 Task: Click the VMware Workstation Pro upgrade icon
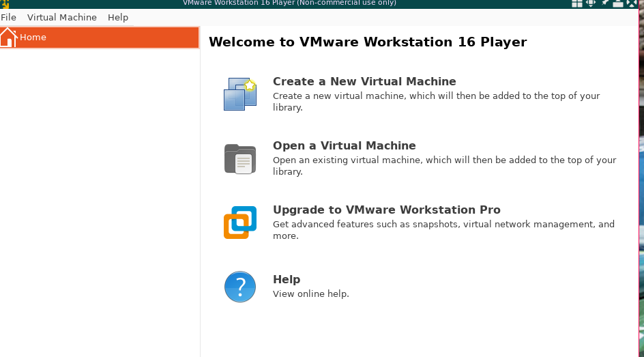[x=240, y=223]
